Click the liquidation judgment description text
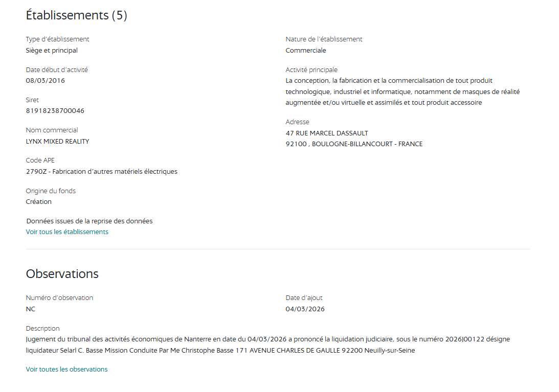 [267, 345]
